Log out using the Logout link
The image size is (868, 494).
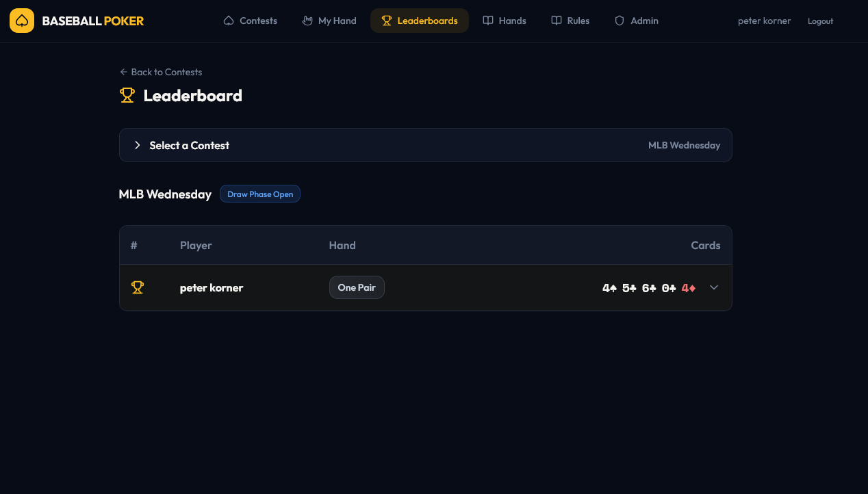coord(820,21)
